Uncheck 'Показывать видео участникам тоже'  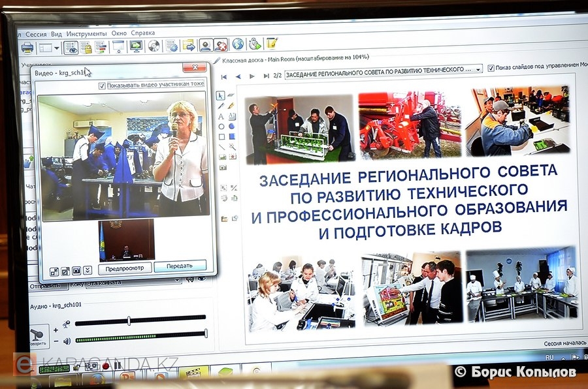[x=101, y=86]
